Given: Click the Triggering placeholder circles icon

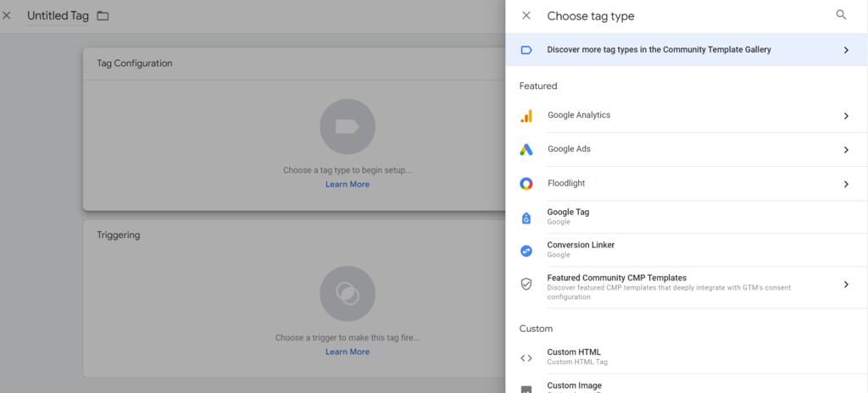Looking at the screenshot, I should [x=348, y=294].
